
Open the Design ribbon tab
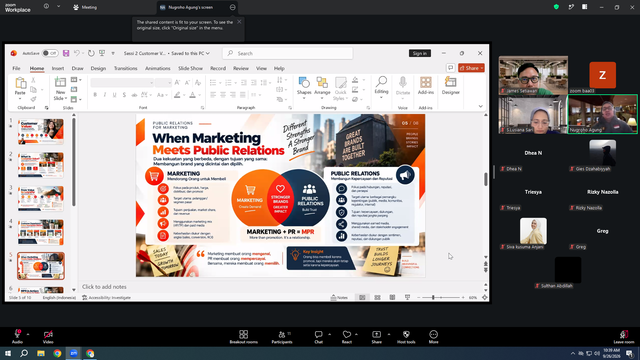(x=98, y=68)
